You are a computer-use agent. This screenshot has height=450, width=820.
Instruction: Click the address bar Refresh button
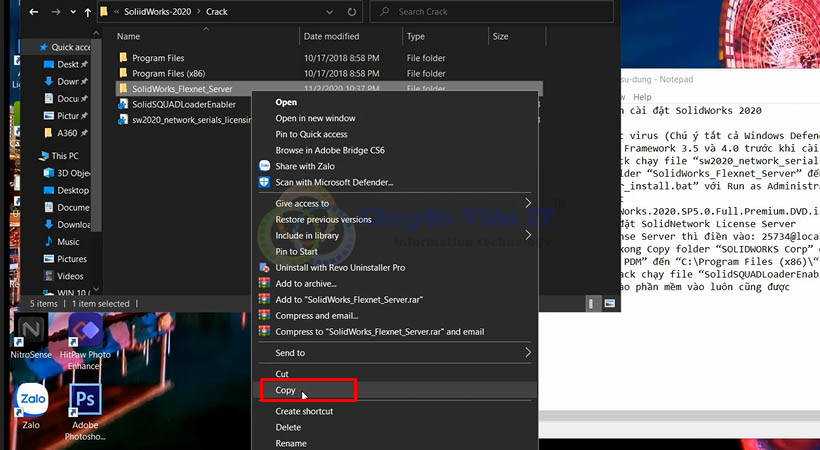(x=354, y=12)
